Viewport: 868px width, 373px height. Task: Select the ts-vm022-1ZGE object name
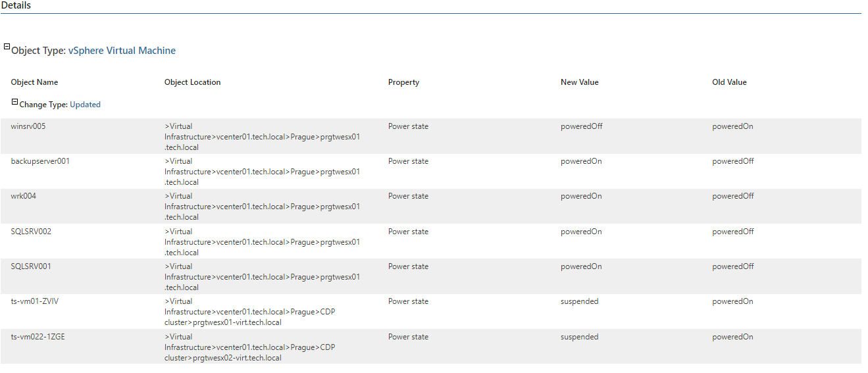coord(38,337)
